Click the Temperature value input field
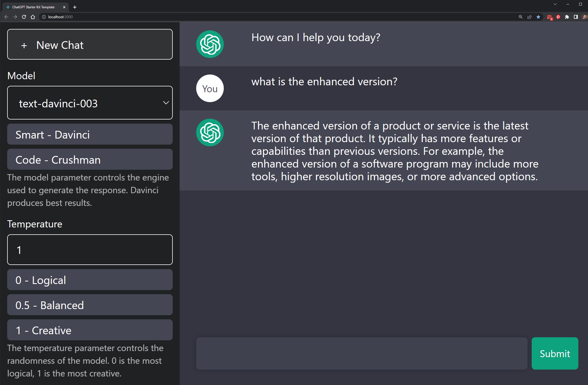The image size is (588, 385). [90, 250]
